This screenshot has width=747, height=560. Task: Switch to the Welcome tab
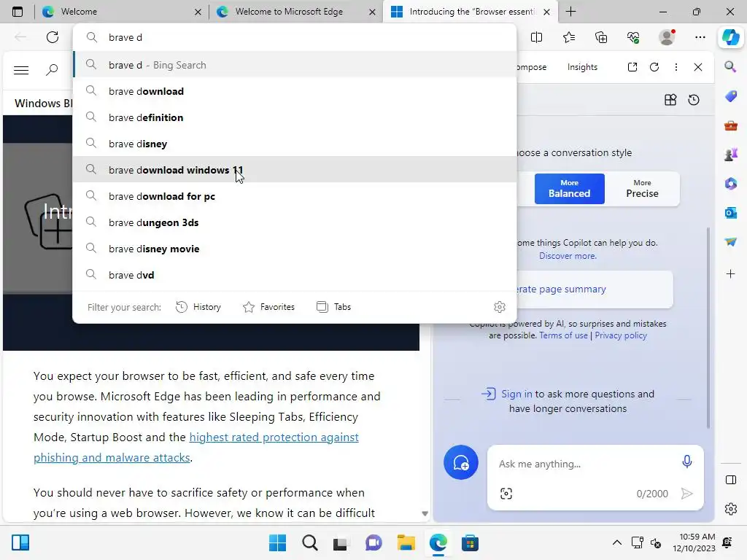pyautogui.click(x=120, y=12)
